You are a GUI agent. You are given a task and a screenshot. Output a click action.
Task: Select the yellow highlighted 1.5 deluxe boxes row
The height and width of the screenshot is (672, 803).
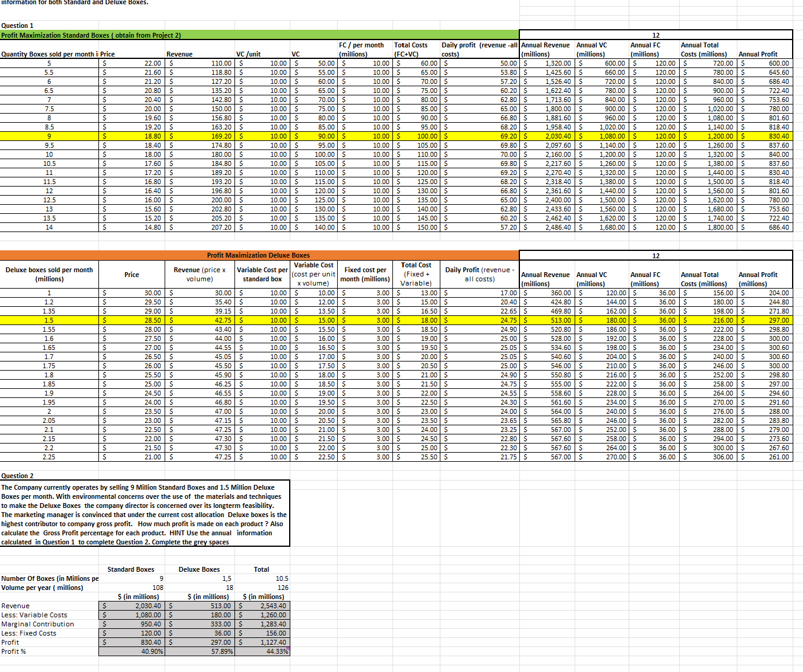point(243,320)
